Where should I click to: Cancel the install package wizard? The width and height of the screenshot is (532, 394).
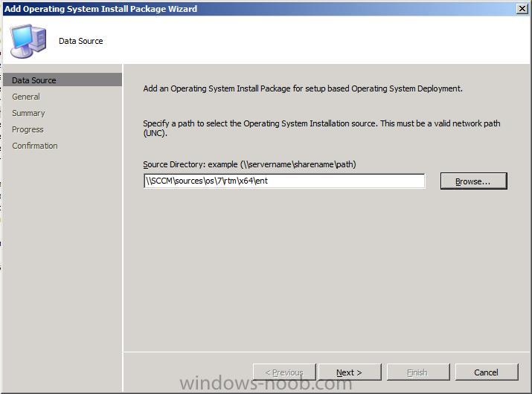[x=486, y=372]
